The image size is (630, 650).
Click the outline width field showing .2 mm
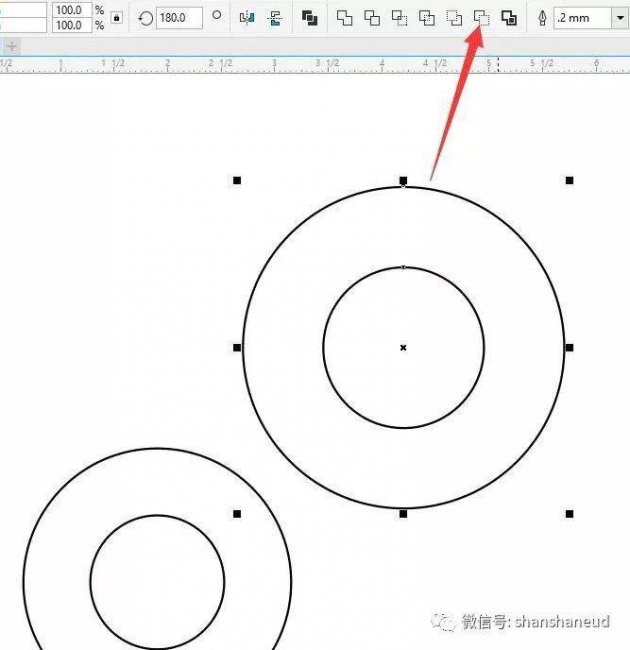pyautogui.click(x=583, y=18)
